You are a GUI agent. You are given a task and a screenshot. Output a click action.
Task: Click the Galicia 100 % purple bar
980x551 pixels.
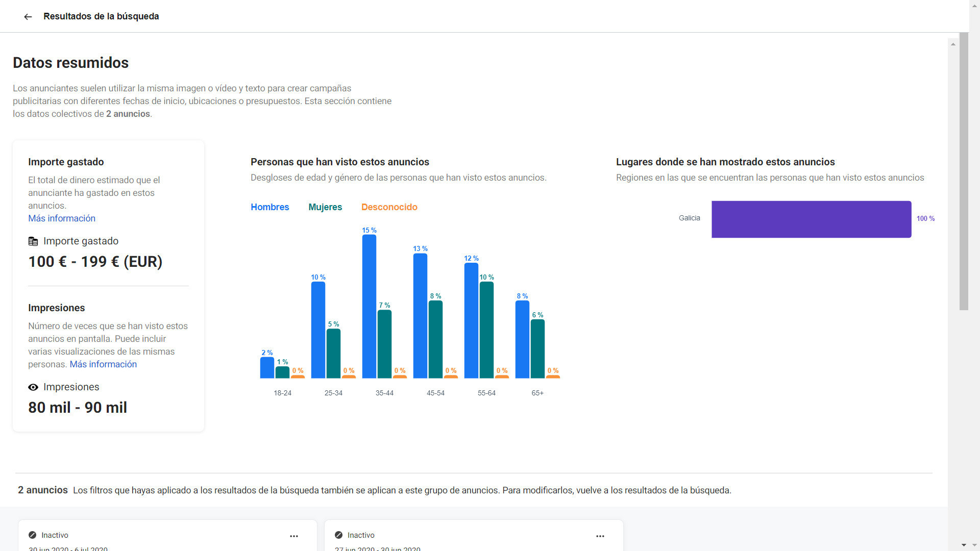point(811,219)
